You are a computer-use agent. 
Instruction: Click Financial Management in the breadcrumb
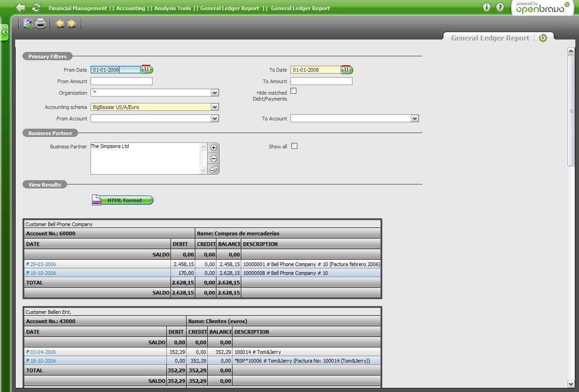(78, 8)
